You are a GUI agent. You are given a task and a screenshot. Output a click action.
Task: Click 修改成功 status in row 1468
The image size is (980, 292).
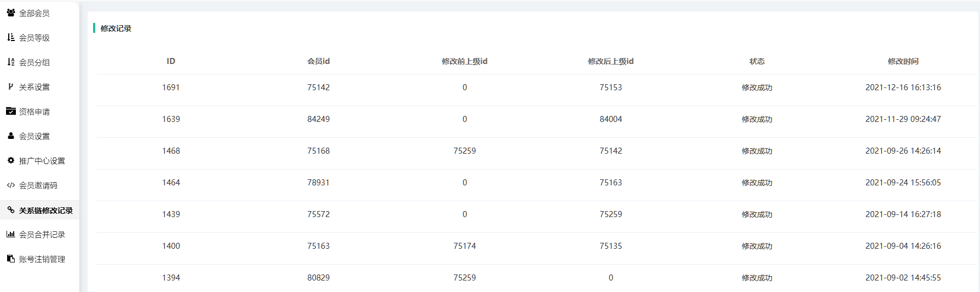pyautogui.click(x=757, y=151)
